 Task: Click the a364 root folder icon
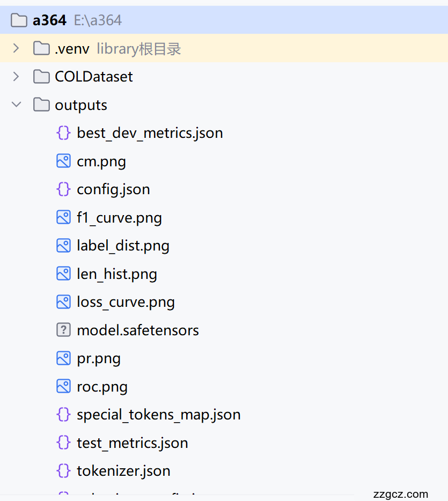coord(19,20)
